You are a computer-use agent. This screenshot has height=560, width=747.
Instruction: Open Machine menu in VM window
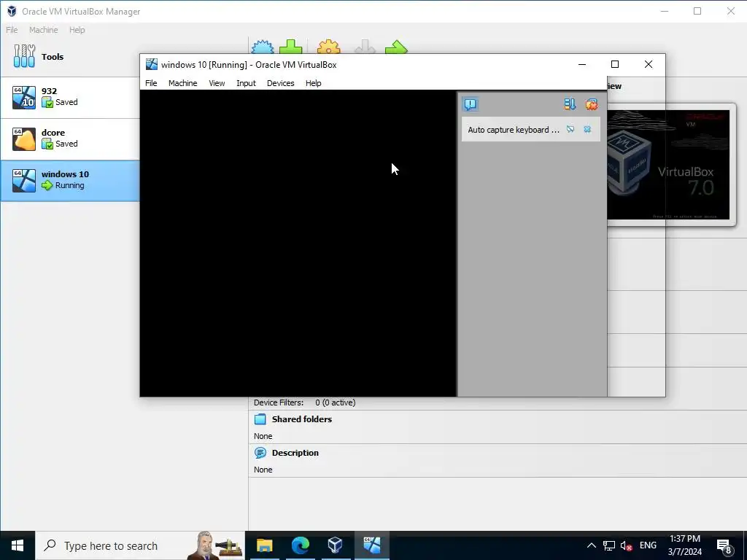pyautogui.click(x=183, y=83)
